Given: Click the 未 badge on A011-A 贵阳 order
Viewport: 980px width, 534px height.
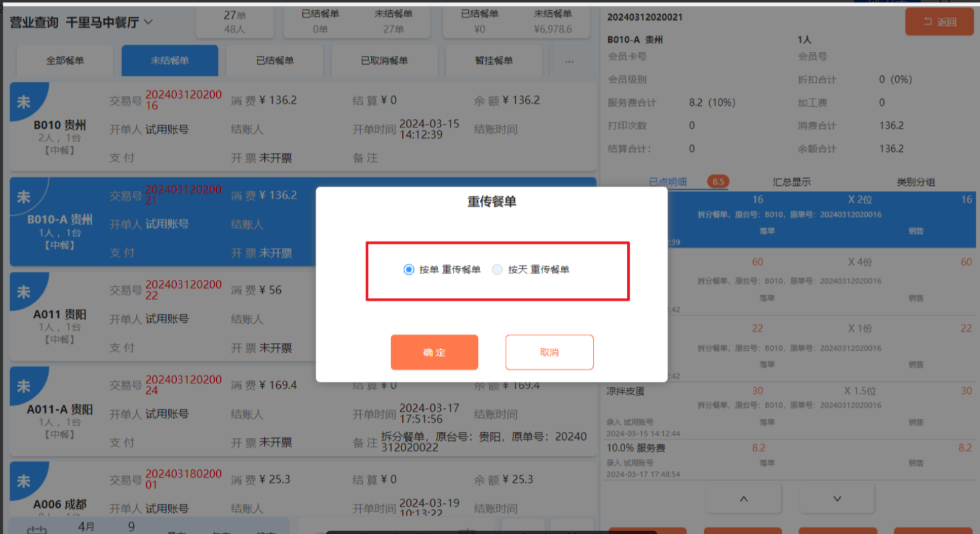Looking at the screenshot, I should coord(24,387).
